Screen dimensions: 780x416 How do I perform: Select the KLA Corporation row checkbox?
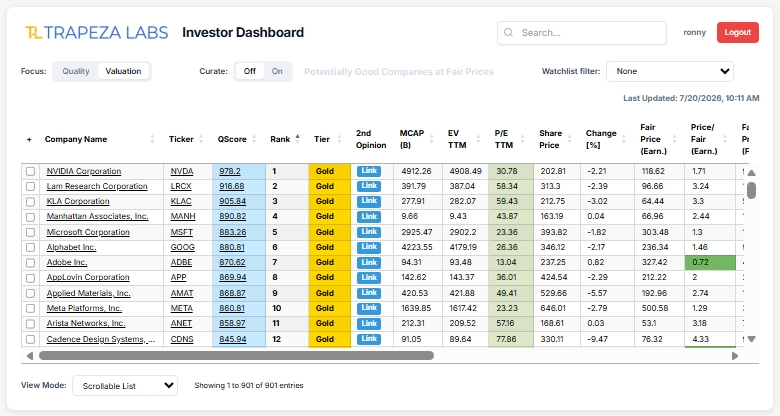coord(30,202)
